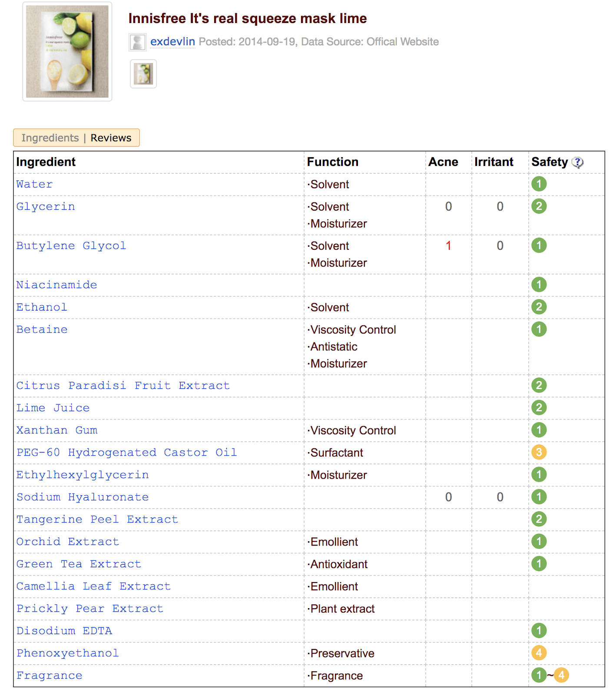
Task: Open the Fragrance ingredient link
Action: (x=49, y=675)
